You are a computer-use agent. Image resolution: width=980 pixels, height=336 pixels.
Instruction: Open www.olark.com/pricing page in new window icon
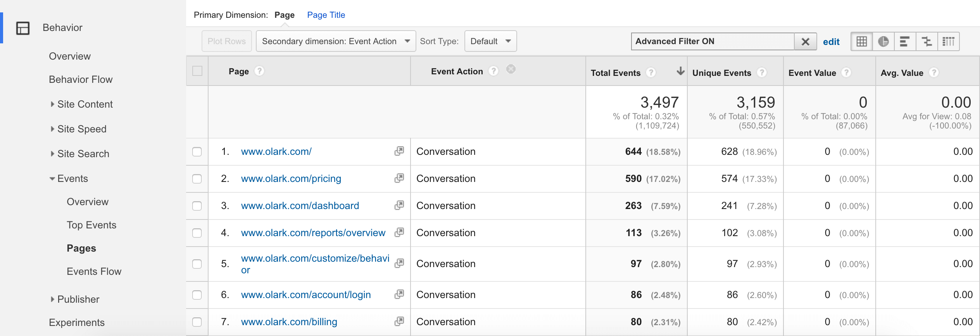click(399, 178)
